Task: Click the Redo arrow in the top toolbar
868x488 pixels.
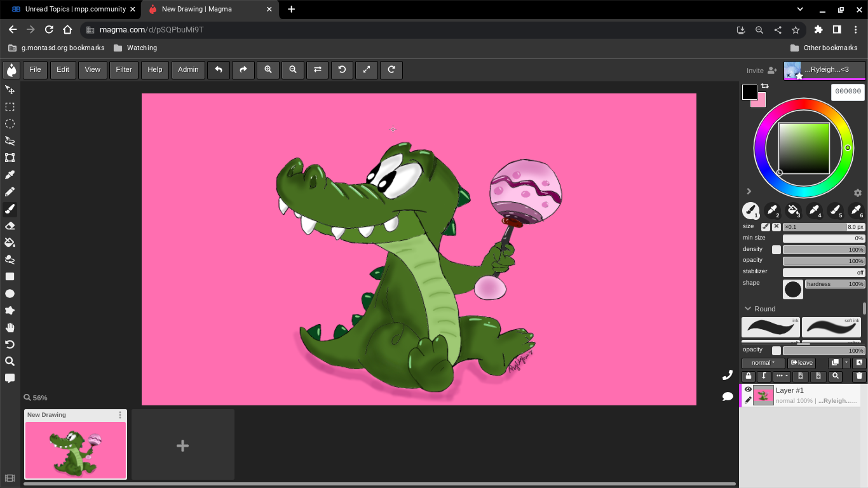Action: point(243,70)
